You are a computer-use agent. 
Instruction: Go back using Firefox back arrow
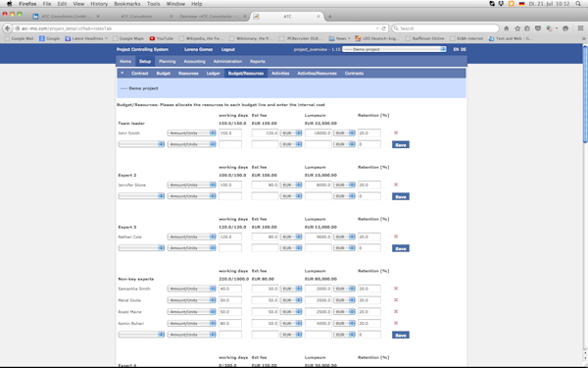click(x=8, y=28)
